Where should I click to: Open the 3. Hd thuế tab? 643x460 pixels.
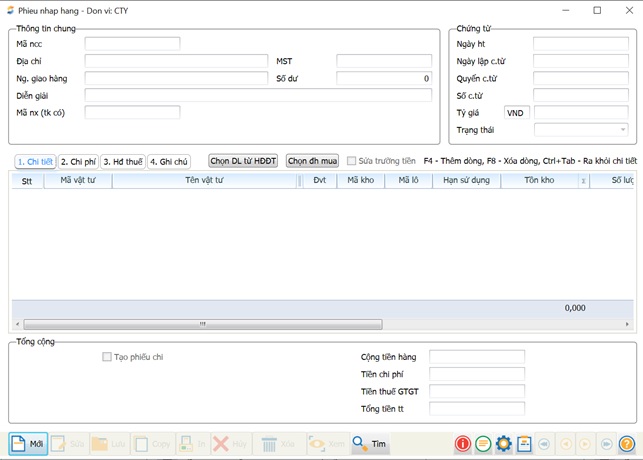point(123,161)
